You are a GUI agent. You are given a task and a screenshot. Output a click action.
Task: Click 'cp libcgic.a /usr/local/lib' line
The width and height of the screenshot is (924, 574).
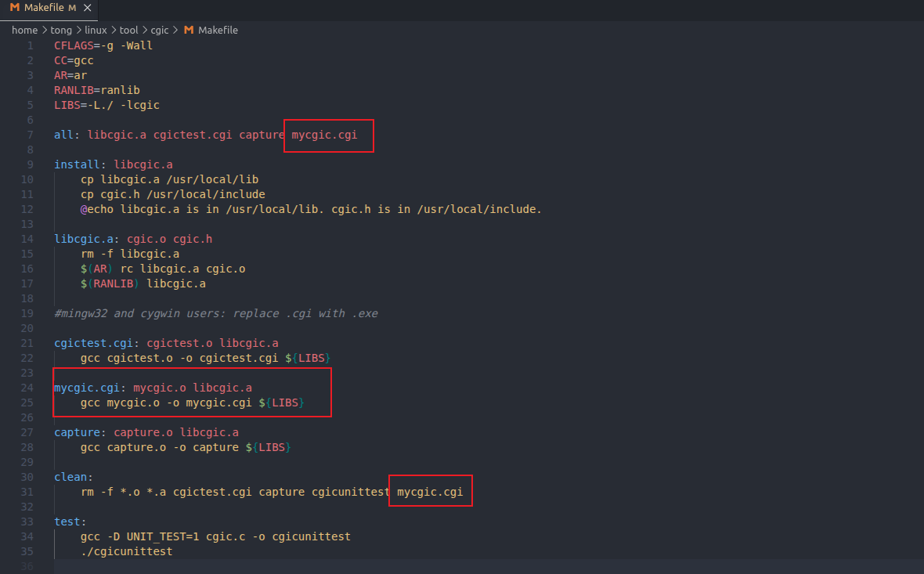coord(170,179)
